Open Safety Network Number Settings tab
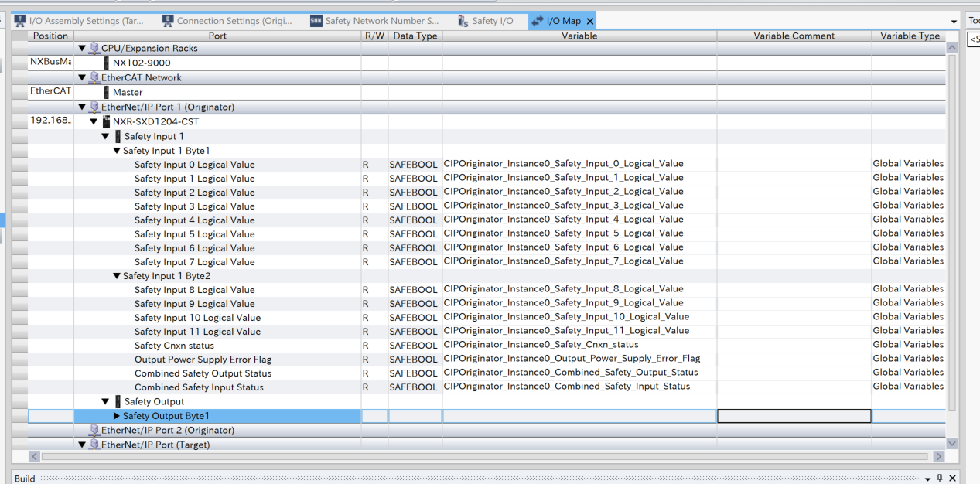Viewport: 980px width, 484px height. pyautogui.click(x=374, y=21)
